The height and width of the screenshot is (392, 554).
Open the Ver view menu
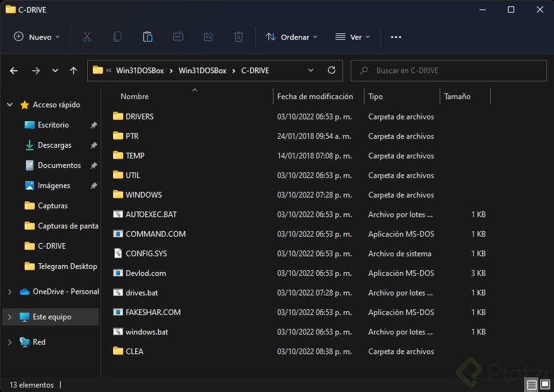click(352, 37)
